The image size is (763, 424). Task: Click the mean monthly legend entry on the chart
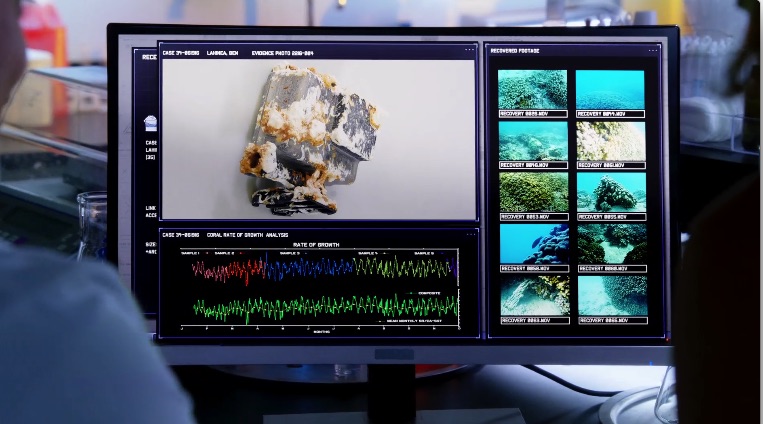click(x=414, y=321)
